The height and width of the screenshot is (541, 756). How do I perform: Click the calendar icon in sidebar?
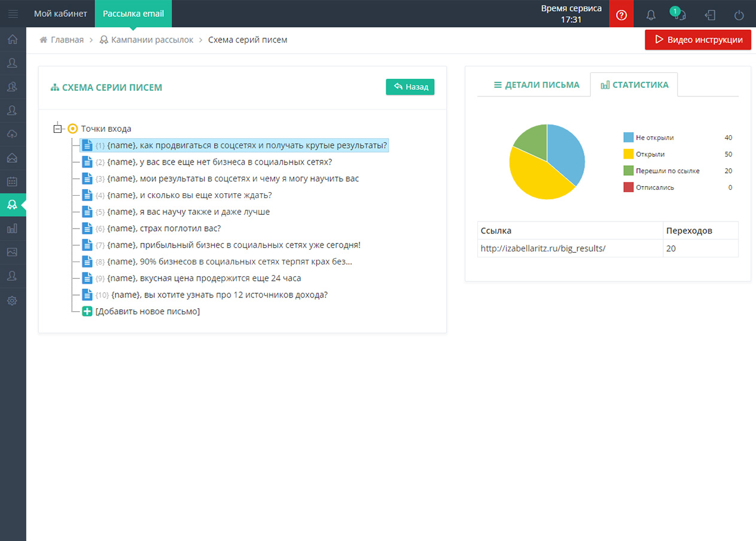13,181
